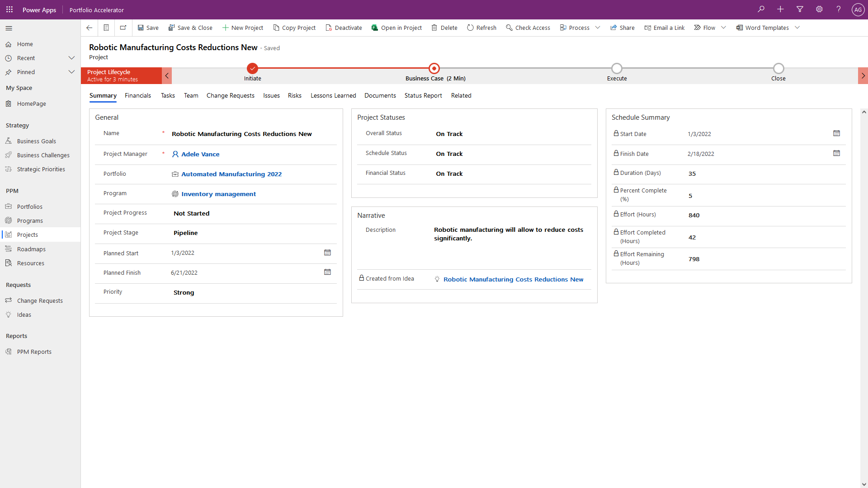The width and height of the screenshot is (868, 488).
Task: Click Email a Link
Action: [665, 28]
